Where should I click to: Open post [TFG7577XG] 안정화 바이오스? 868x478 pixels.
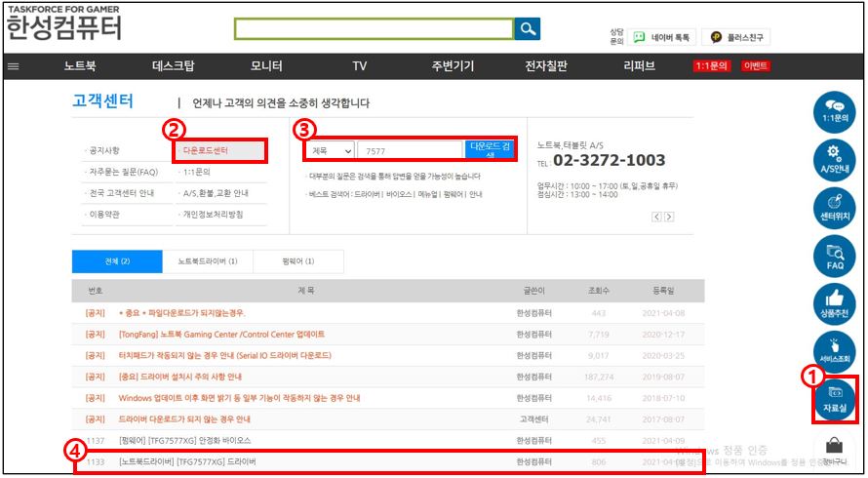tap(185, 441)
